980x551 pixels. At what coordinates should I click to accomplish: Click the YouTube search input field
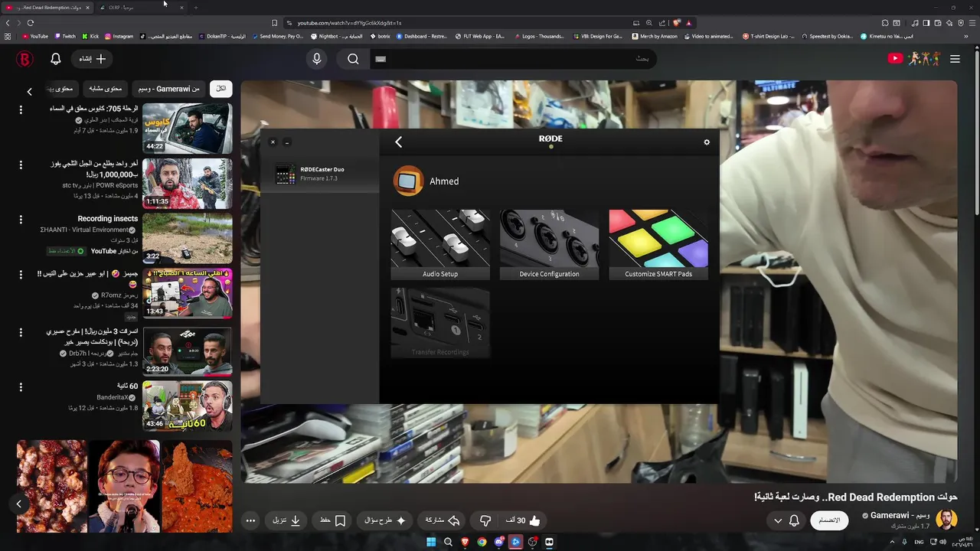513,59
